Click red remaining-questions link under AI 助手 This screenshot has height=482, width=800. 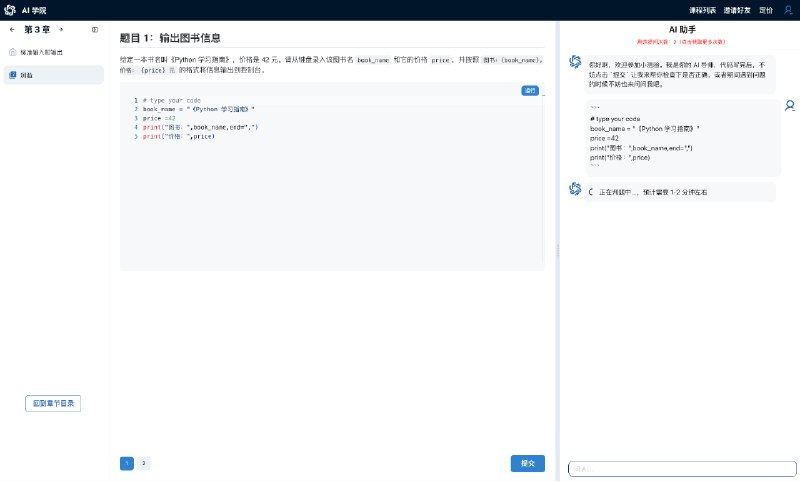click(x=681, y=42)
